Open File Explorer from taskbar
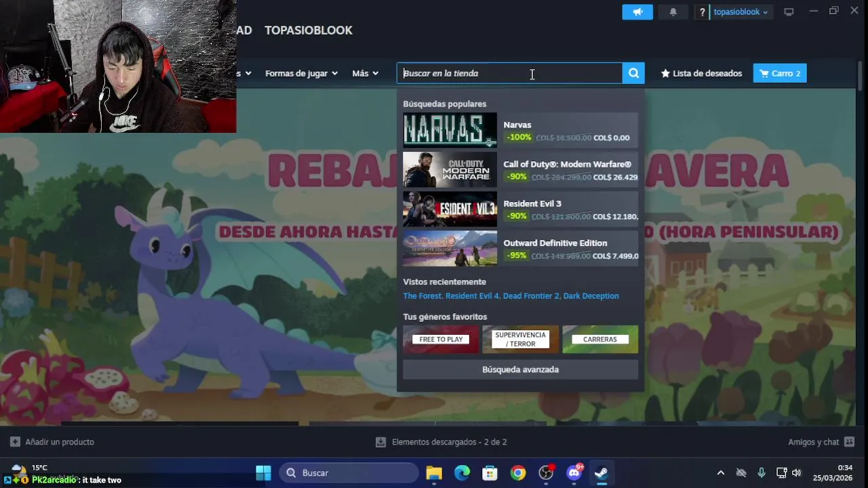This screenshot has width=868, height=488. 434,473
